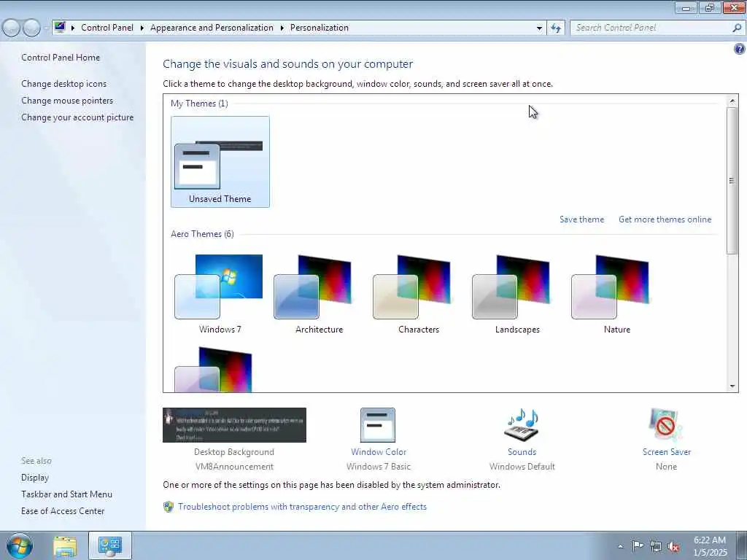Select the Unsaved Theme thumbnail
This screenshot has height=560, width=747.
(x=220, y=161)
